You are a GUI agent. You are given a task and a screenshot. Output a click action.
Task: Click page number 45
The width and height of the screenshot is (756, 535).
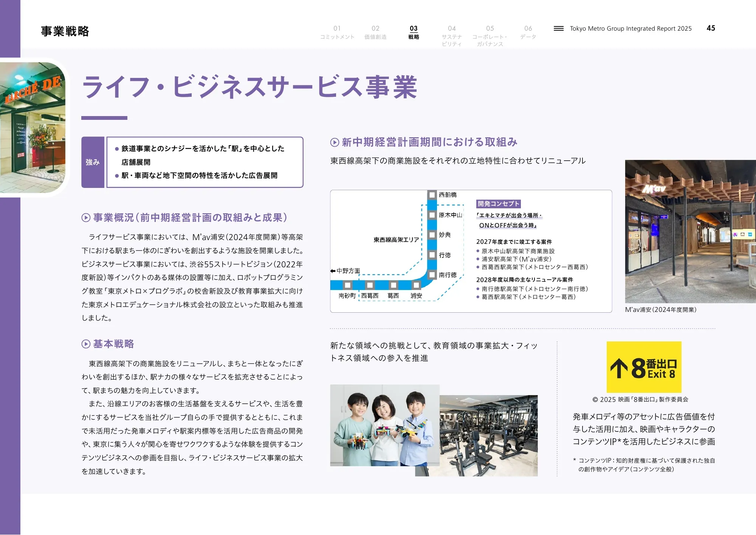[711, 28]
